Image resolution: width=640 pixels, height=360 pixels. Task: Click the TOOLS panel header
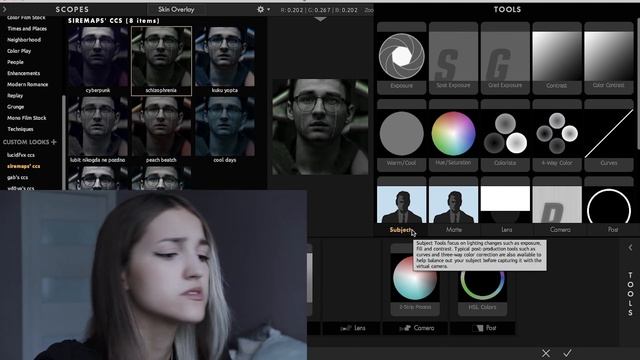tap(507, 9)
